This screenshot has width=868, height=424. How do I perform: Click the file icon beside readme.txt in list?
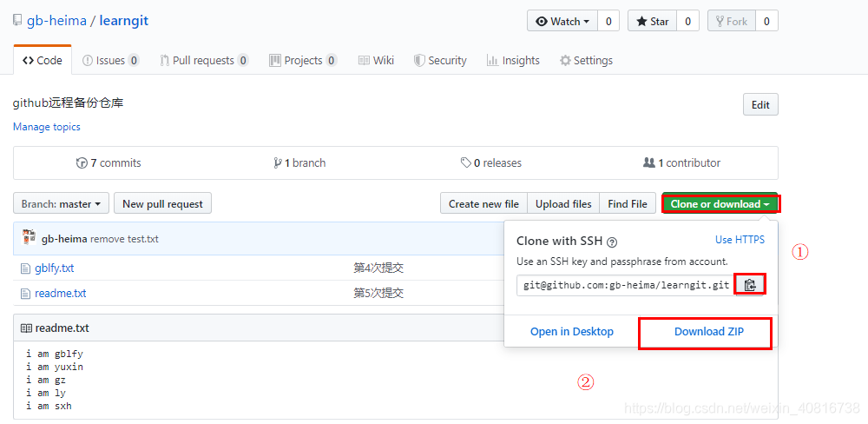click(x=25, y=293)
